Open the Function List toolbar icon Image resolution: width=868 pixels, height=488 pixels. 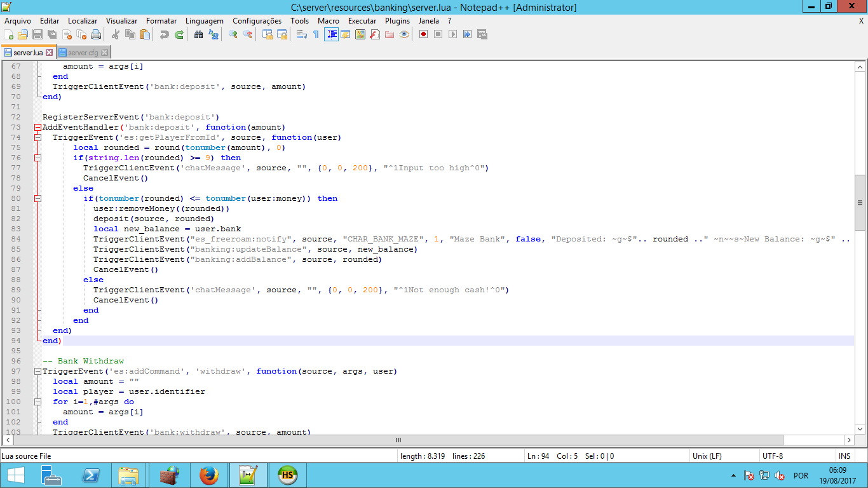[375, 34]
